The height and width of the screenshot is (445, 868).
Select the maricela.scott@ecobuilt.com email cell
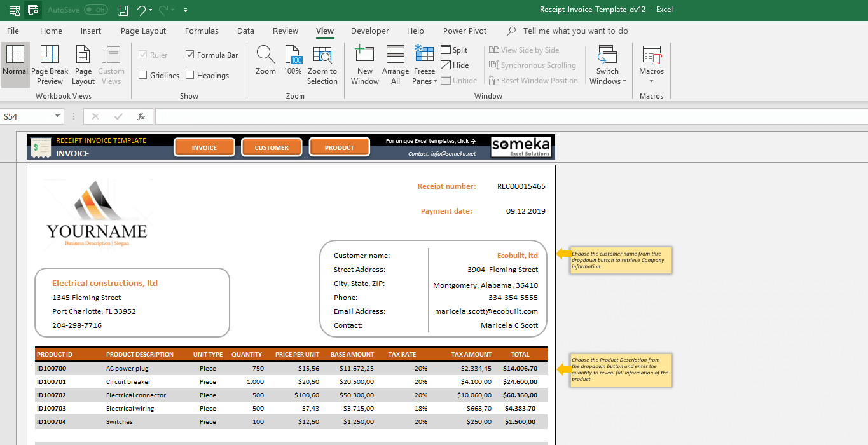[486, 311]
